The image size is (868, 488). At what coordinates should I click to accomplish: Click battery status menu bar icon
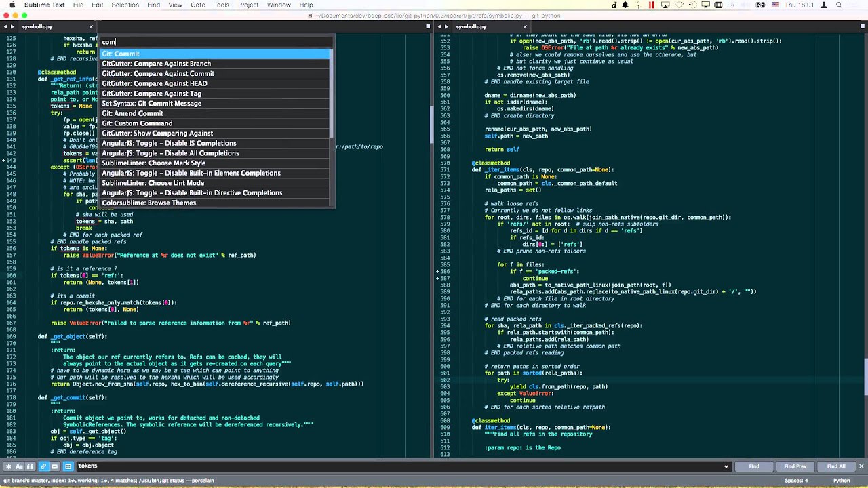click(760, 5)
